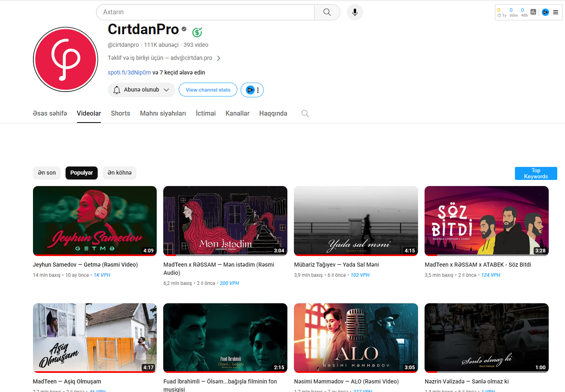Focus the Axtarın search field
This screenshot has width=565, height=392.
(206, 12)
